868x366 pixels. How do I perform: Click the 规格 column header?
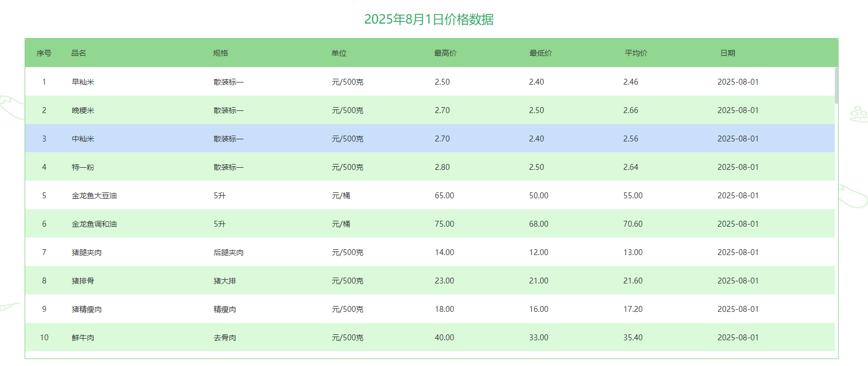point(221,53)
